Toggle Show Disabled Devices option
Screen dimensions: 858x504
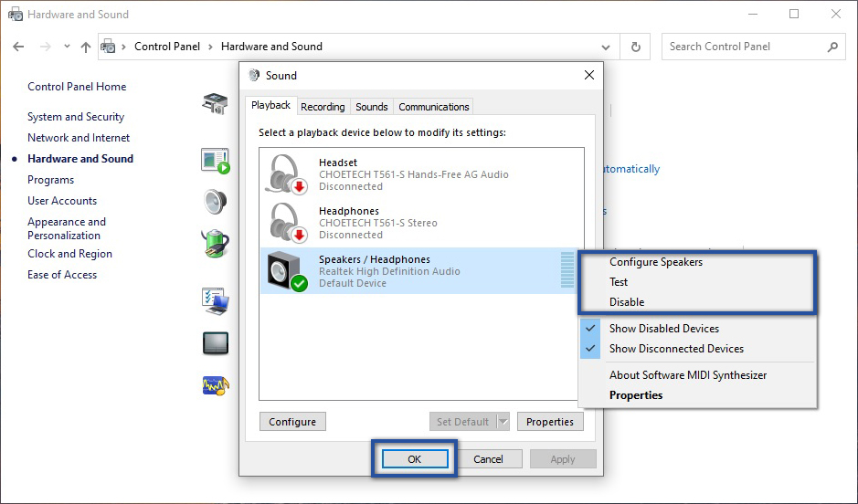[698, 329]
